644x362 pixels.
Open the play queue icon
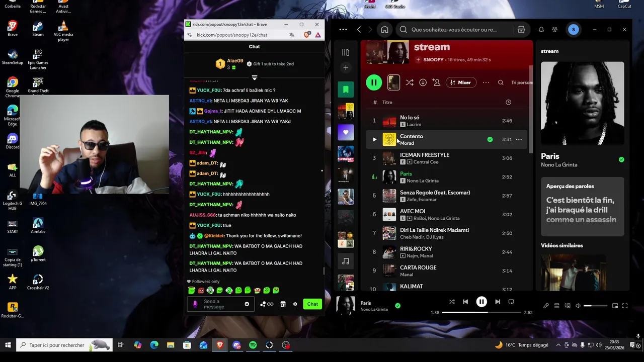pyautogui.click(x=556, y=306)
